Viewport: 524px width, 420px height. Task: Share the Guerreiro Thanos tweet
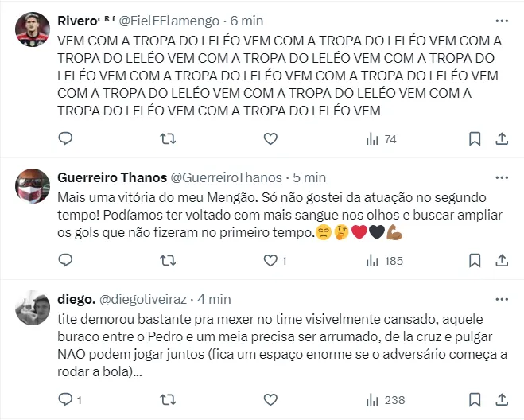point(502,260)
